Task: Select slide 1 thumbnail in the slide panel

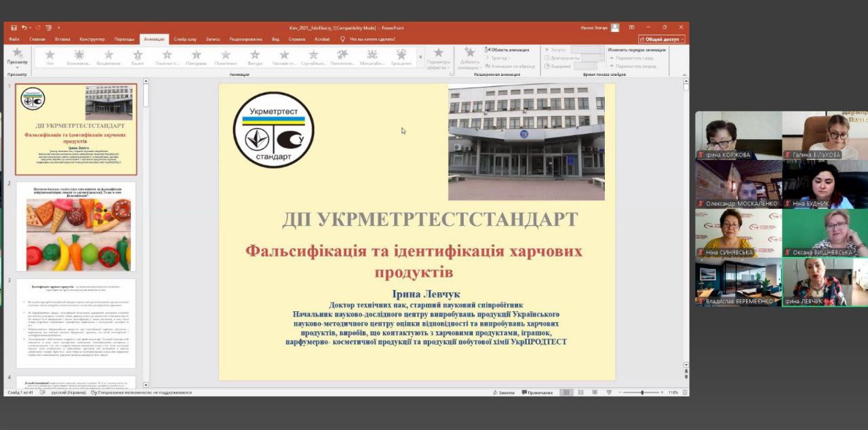Action: click(76, 129)
